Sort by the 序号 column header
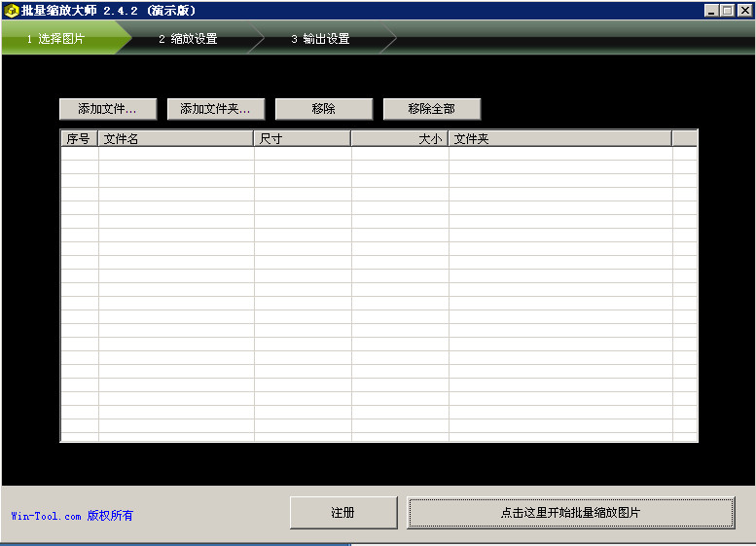 (x=80, y=139)
